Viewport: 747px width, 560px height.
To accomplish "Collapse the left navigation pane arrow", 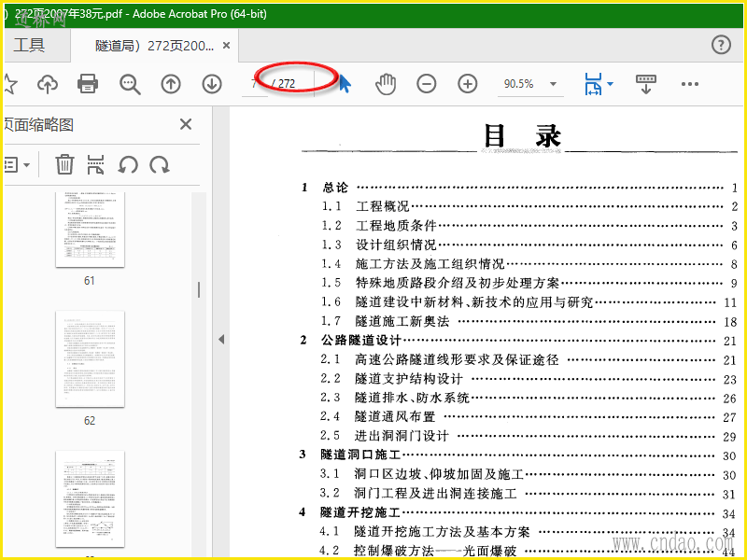I will tap(221, 339).
